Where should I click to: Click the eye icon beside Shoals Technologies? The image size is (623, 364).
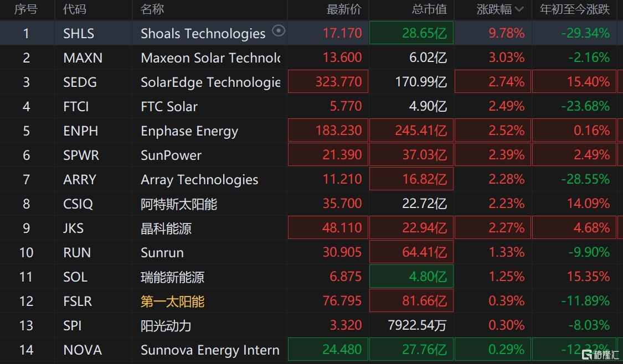coord(279,30)
